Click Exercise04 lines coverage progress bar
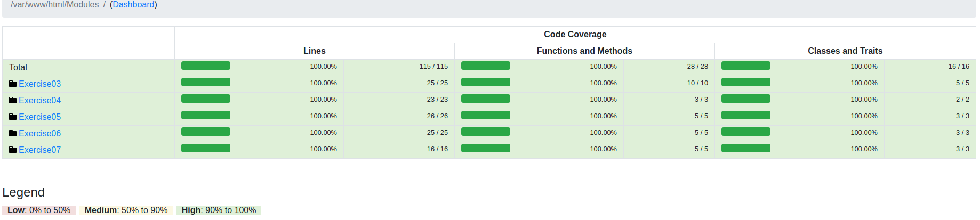 [206, 99]
